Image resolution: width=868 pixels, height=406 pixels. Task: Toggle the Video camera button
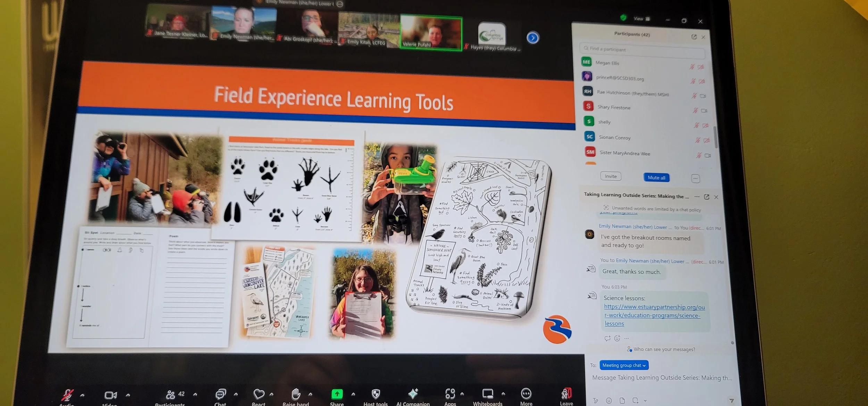point(110,395)
